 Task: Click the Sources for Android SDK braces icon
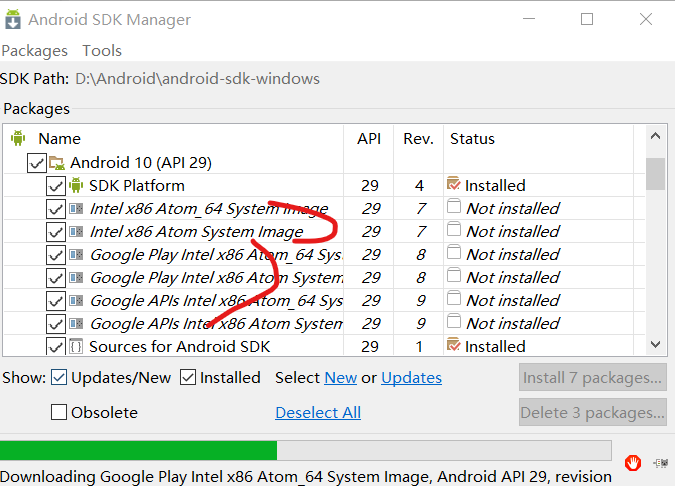76,346
